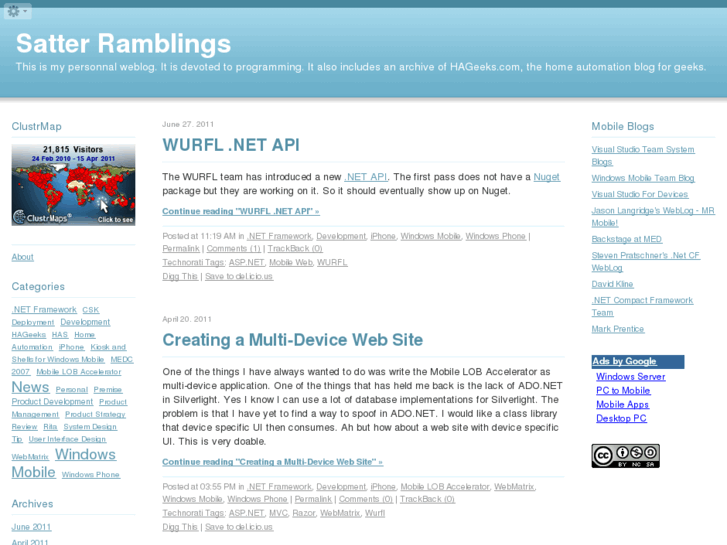
Task: Click the Razor Technorati tag
Action: pos(304,513)
